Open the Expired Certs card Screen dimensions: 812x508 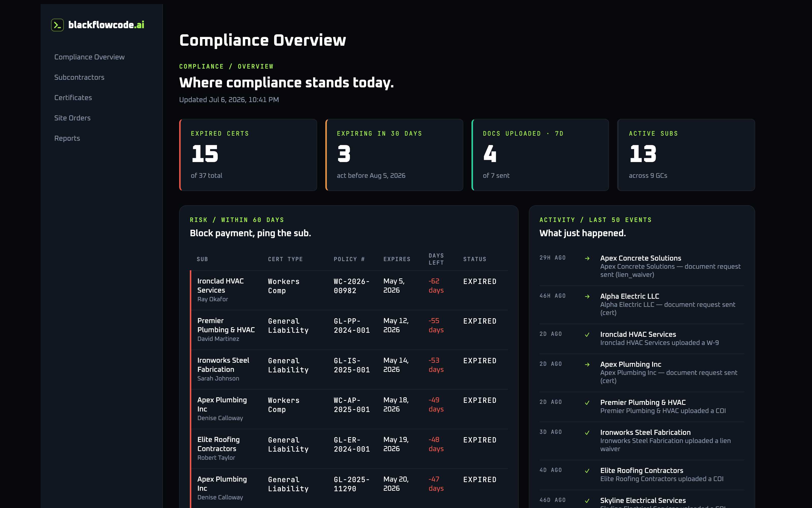[248, 155]
